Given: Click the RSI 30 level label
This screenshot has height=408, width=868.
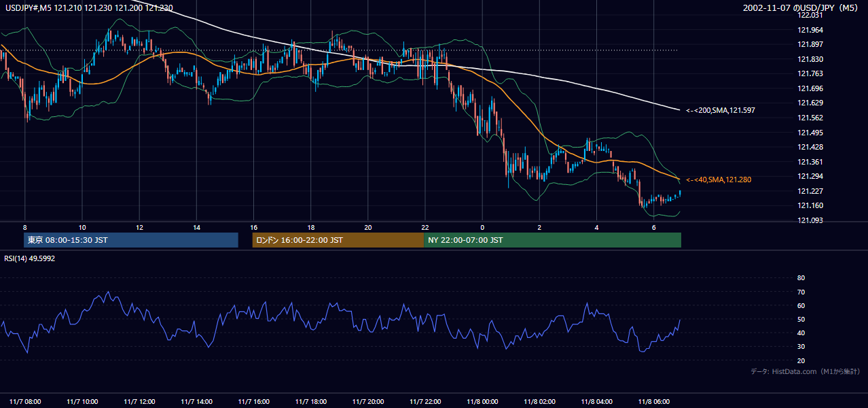Looking at the screenshot, I should pos(801,347).
